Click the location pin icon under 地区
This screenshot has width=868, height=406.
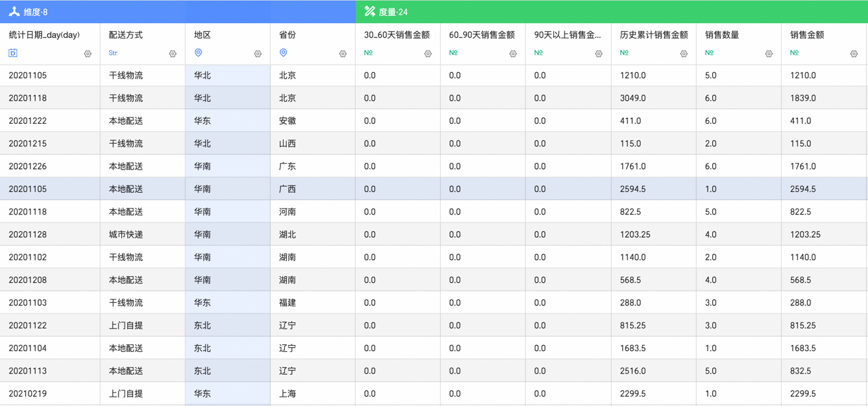[198, 53]
